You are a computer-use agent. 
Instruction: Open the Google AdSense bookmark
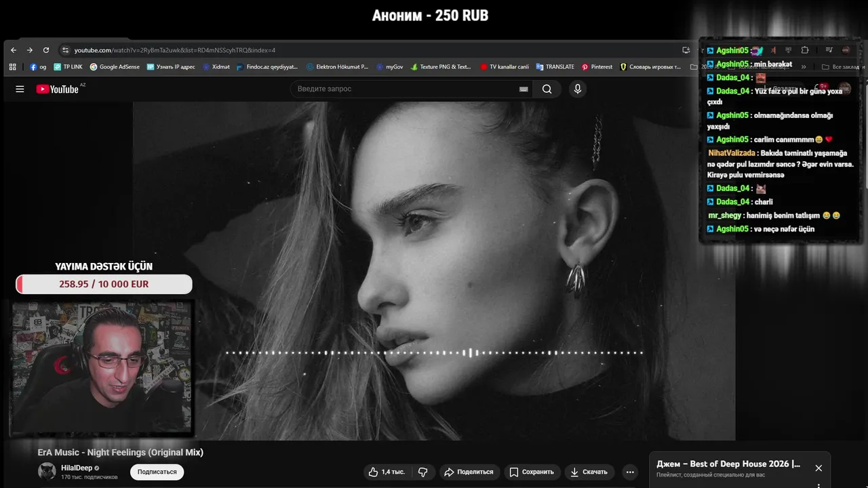[115, 67]
